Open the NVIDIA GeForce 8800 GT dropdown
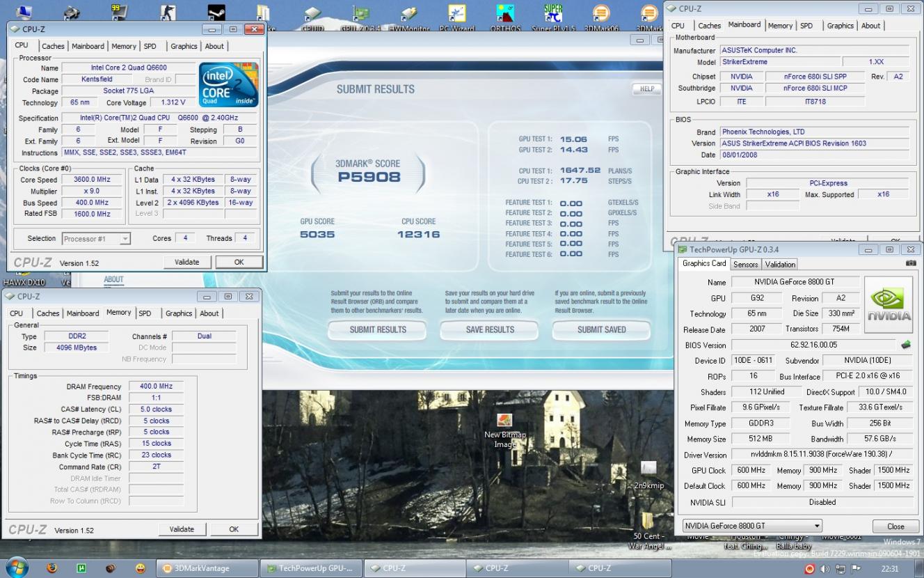This screenshot has width=924, height=578. click(751, 526)
